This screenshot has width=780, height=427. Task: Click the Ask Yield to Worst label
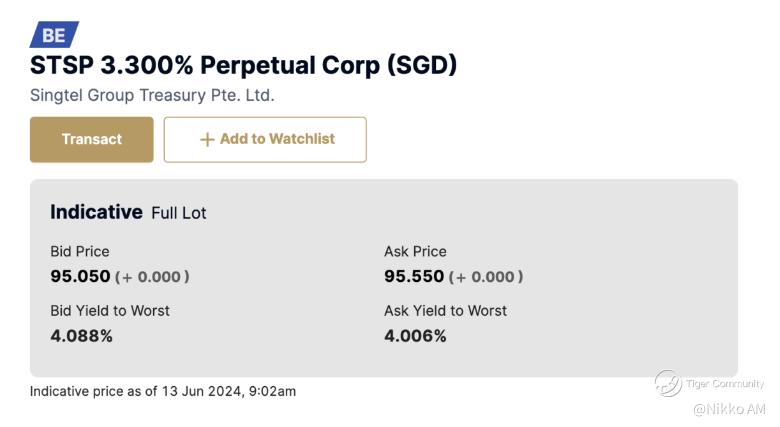[x=445, y=311]
